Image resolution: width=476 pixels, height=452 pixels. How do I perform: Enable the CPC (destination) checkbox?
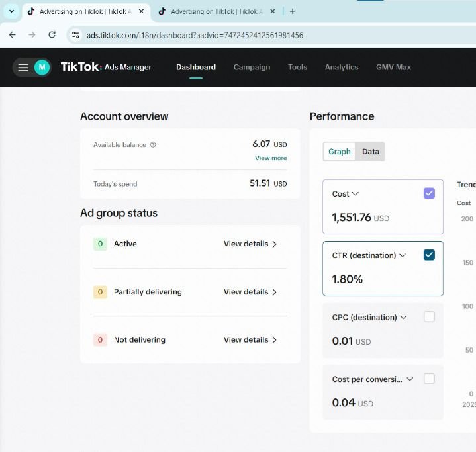pyautogui.click(x=429, y=317)
